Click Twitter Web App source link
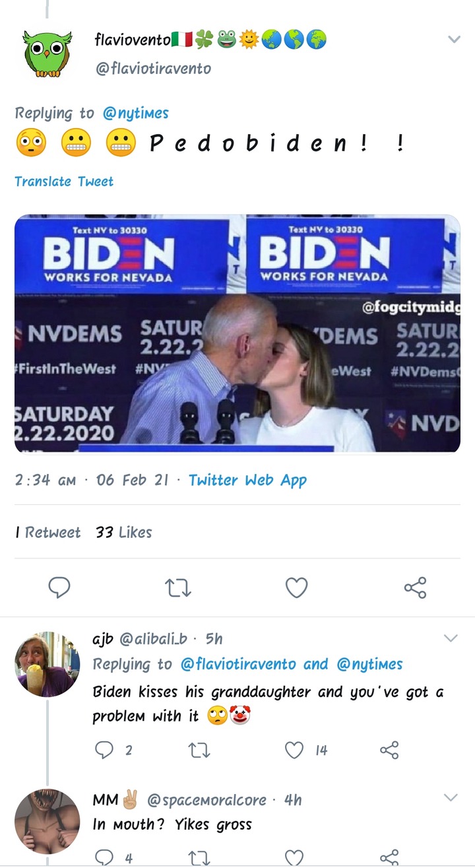The width and height of the screenshot is (475, 868). click(x=247, y=480)
